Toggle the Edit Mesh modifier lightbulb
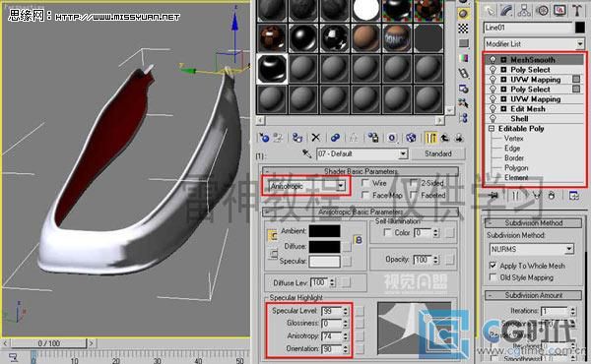591x364 pixels. [492, 109]
